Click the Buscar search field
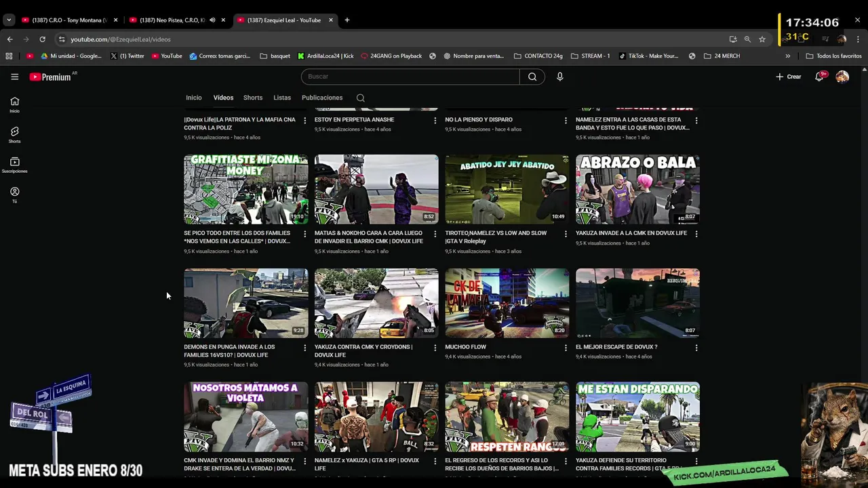 (x=410, y=77)
